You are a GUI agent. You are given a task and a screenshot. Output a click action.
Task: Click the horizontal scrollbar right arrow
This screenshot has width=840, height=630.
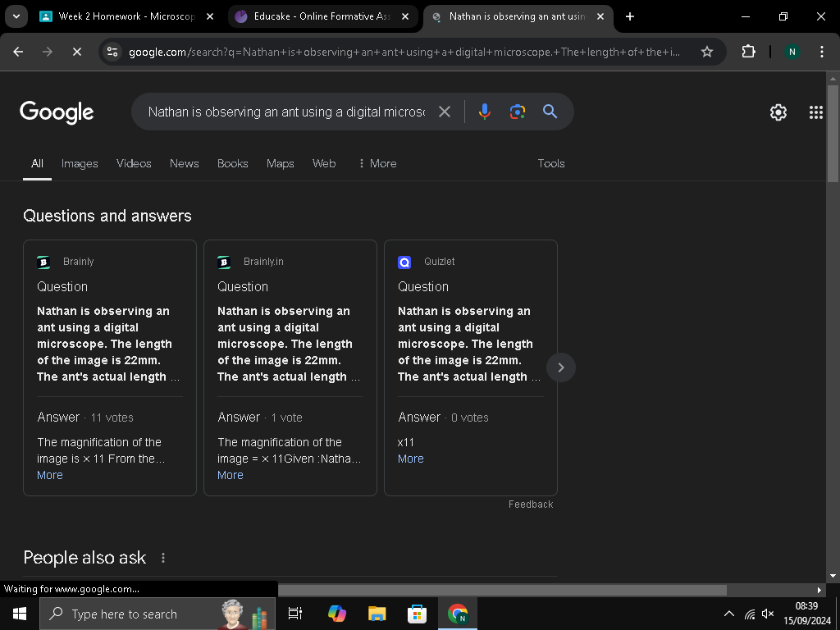point(819,590)
